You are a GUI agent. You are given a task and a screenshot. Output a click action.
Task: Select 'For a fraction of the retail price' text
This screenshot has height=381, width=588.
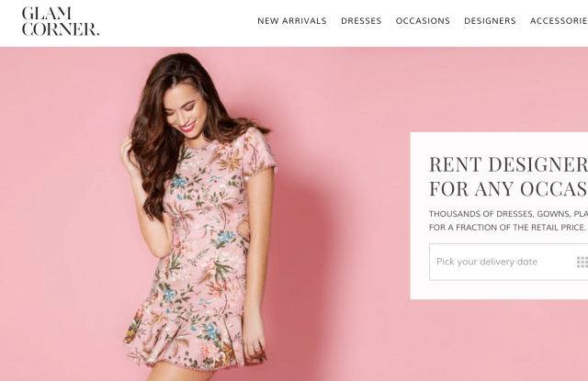click(507, 227)
